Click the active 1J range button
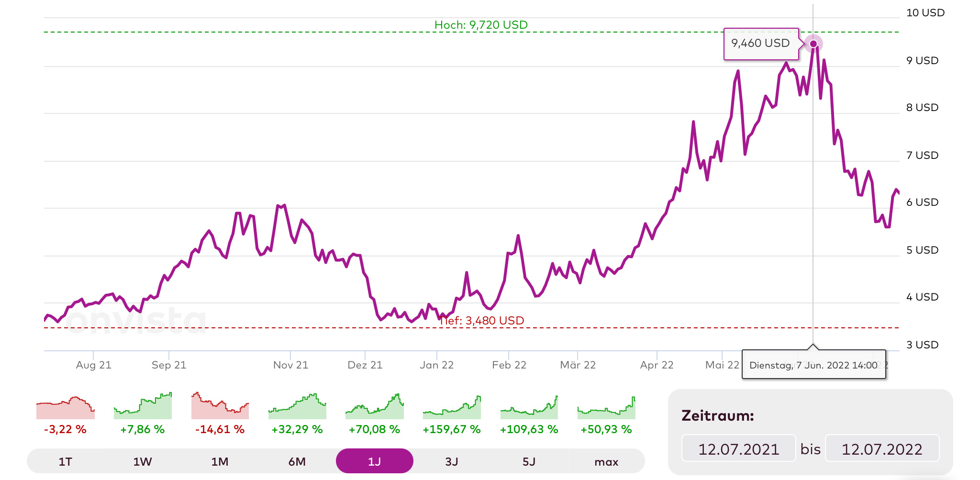The height and width of the screenshot is (480, 980). [374, 461]
